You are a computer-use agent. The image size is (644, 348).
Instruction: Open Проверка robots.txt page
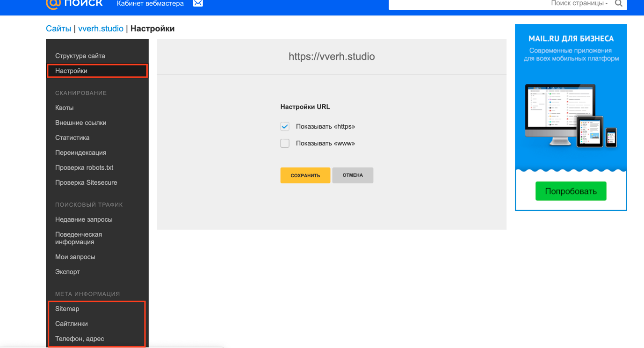click(x=84, y=167)
